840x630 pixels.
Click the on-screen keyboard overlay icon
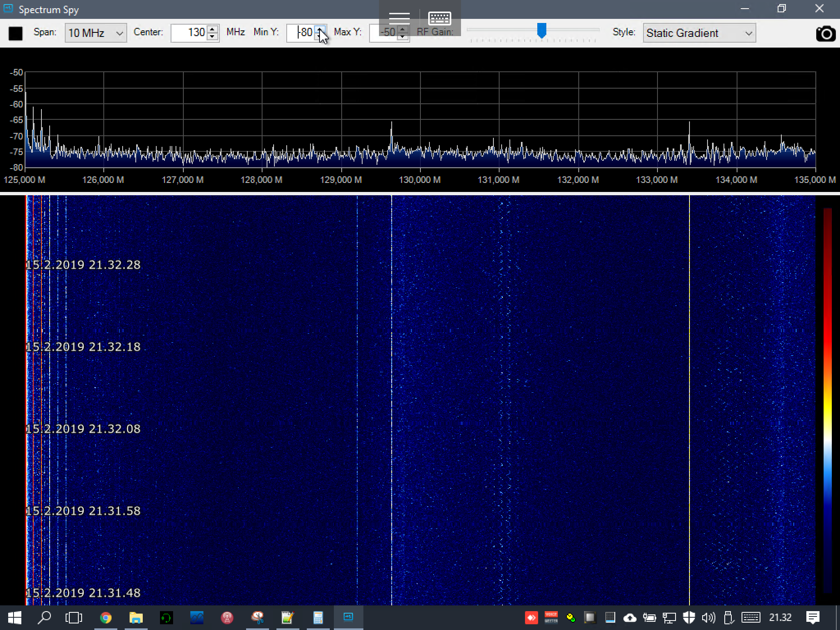[x=439, y=18]
